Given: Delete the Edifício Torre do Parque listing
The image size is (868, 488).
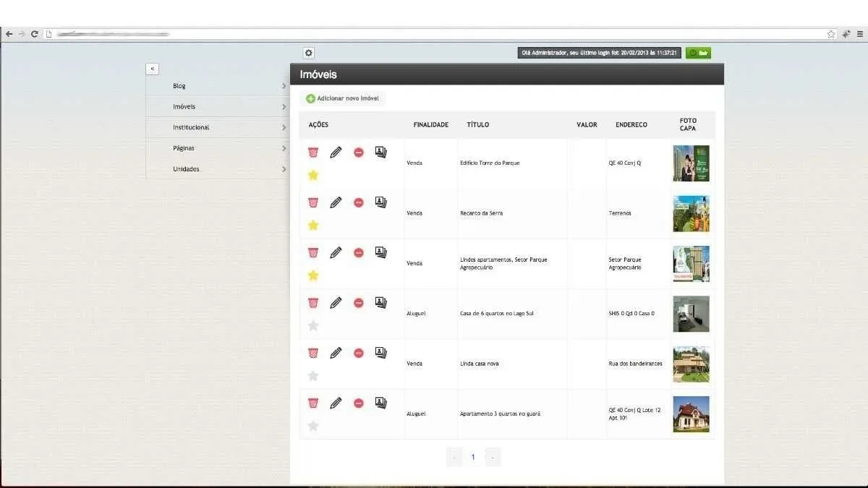Looking at the screenshot, I should [313, 153].
